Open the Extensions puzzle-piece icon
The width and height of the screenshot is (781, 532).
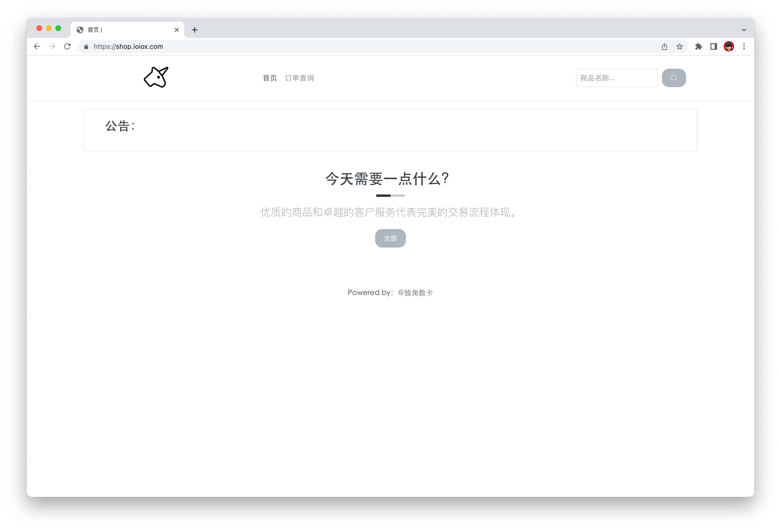698,46
